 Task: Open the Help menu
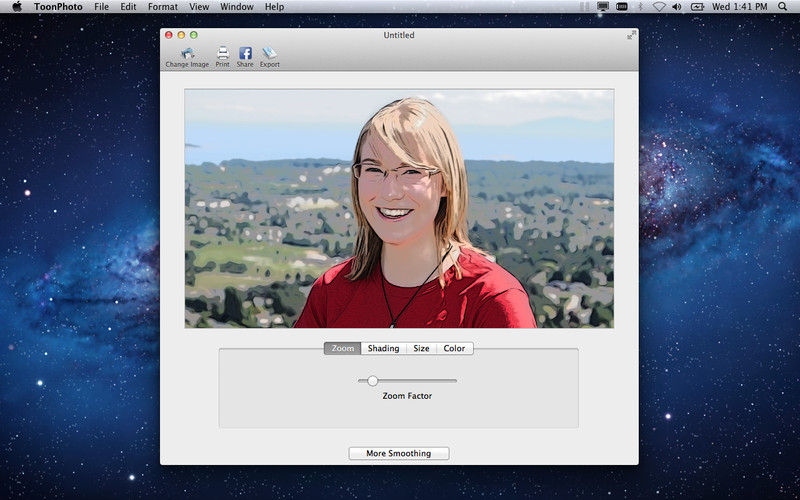click(x=274, y=7)
